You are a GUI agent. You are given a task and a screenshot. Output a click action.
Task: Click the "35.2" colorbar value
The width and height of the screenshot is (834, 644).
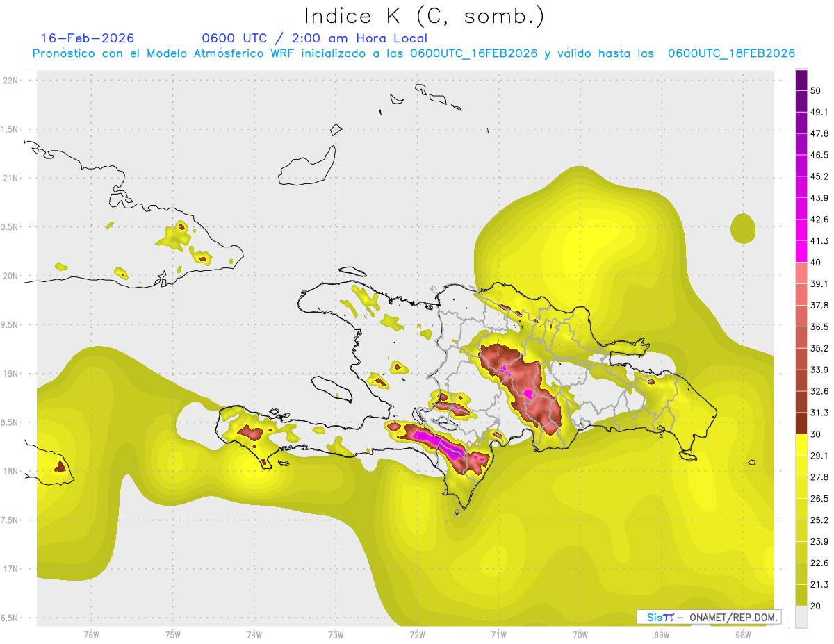pyautogui.click(x=819, y=349)
